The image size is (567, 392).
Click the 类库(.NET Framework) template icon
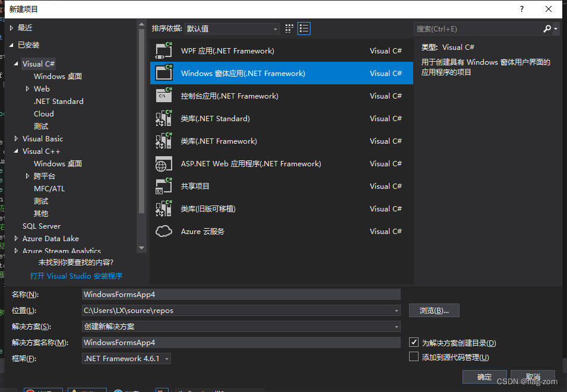(x=164, y=141)
